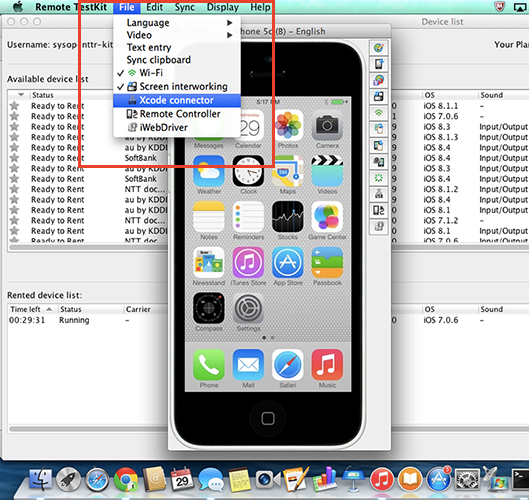Click rented device list horizontal scrollbar
The height and width of the screenshot is (500, 529).
pyautogui.click(x=89, y=429)
